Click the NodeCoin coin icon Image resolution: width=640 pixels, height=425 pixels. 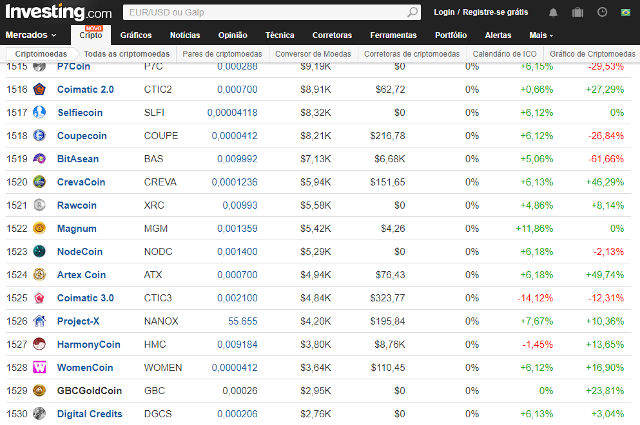click(39, 251)
